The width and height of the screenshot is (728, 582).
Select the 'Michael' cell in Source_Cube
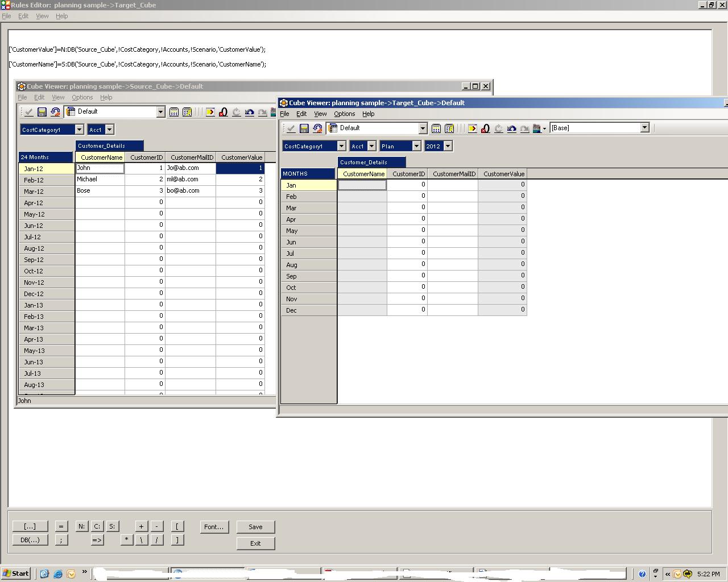(x=100, y=179)
